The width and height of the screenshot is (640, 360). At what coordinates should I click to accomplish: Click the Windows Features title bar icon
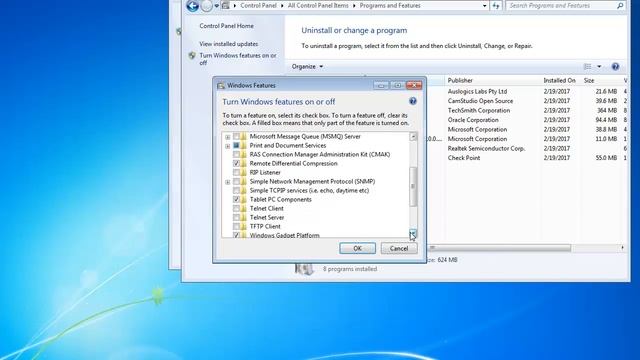pyautogui.click(x=221, y=85)
